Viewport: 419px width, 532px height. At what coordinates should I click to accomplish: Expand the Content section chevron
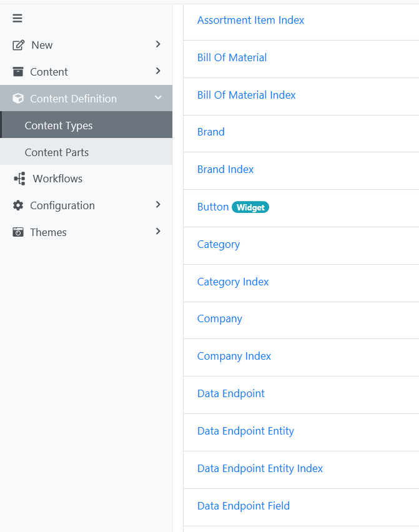tap(158, 71)
